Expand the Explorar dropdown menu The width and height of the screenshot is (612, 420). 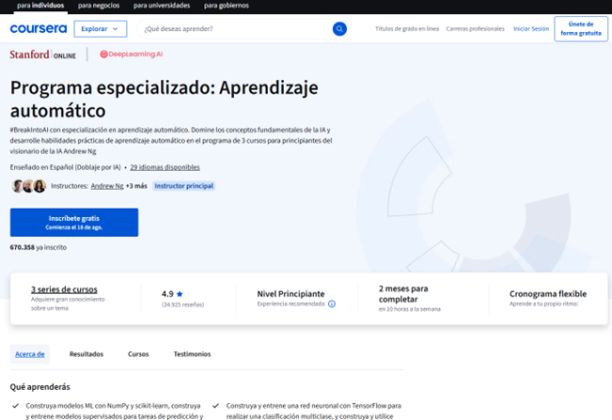(100, 29)
